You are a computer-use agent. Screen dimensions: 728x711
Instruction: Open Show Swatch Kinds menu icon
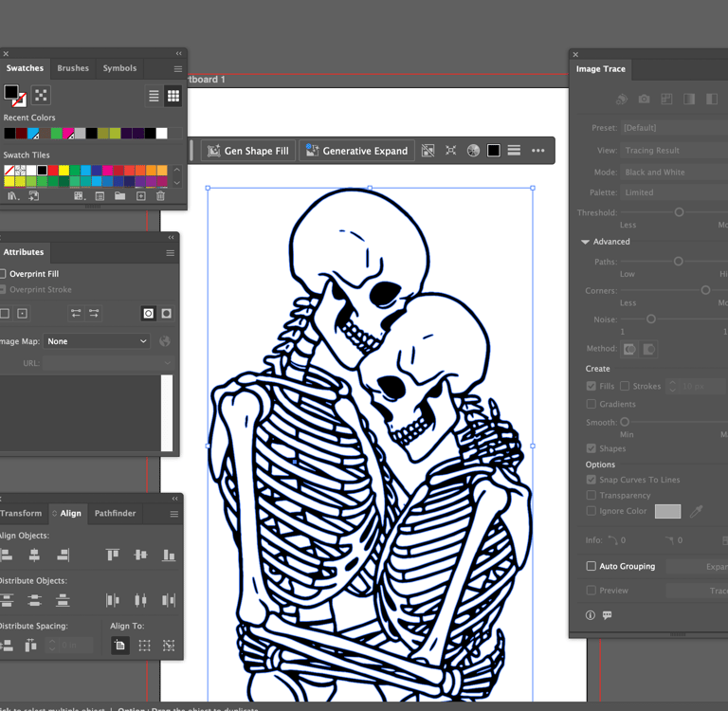point(80,196)
